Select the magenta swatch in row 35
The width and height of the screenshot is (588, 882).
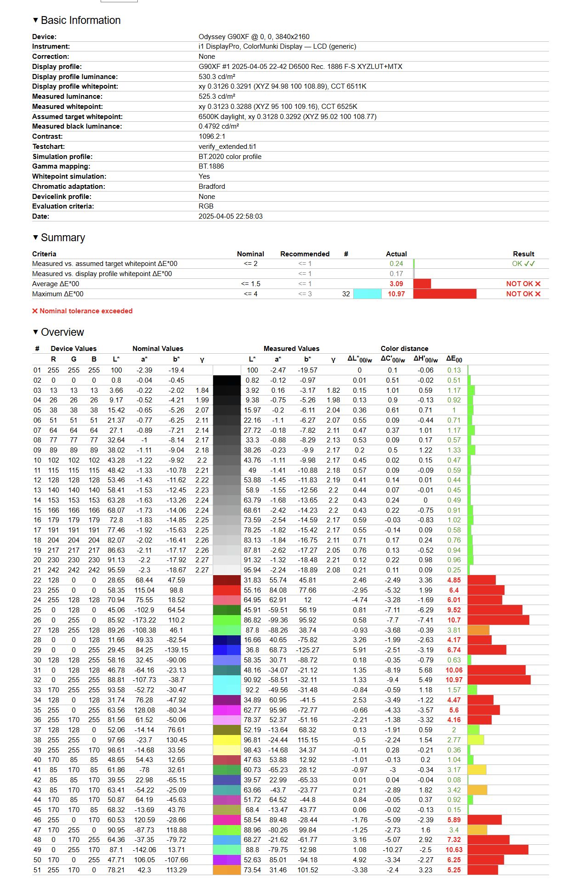[x=227, y=710]
